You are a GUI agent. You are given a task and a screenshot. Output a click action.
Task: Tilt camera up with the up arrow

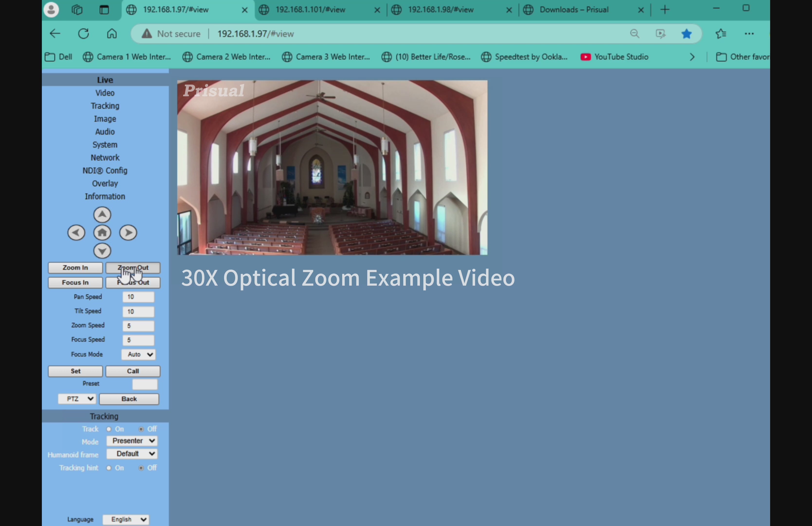coord(102,215)
